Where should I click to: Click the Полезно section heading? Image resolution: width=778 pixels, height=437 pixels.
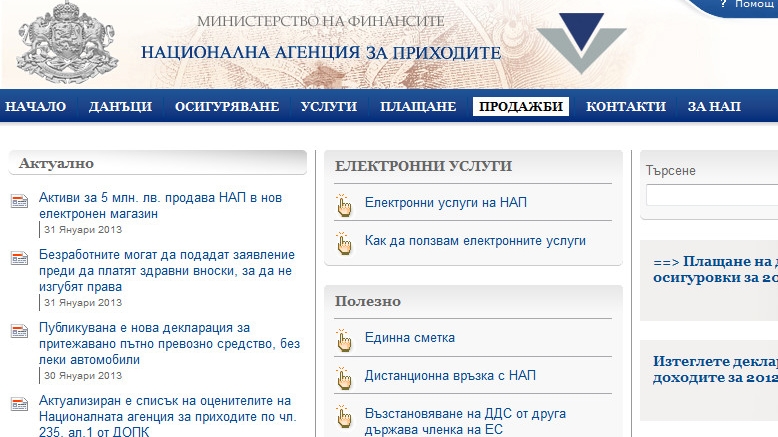368,301
